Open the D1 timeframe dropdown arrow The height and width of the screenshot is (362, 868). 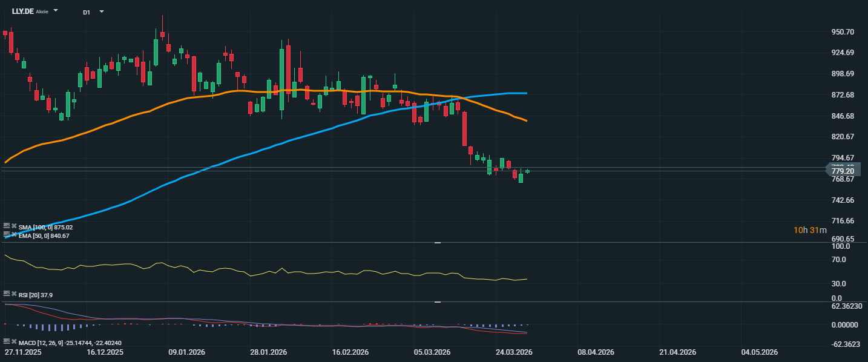[x=101, y=12]
